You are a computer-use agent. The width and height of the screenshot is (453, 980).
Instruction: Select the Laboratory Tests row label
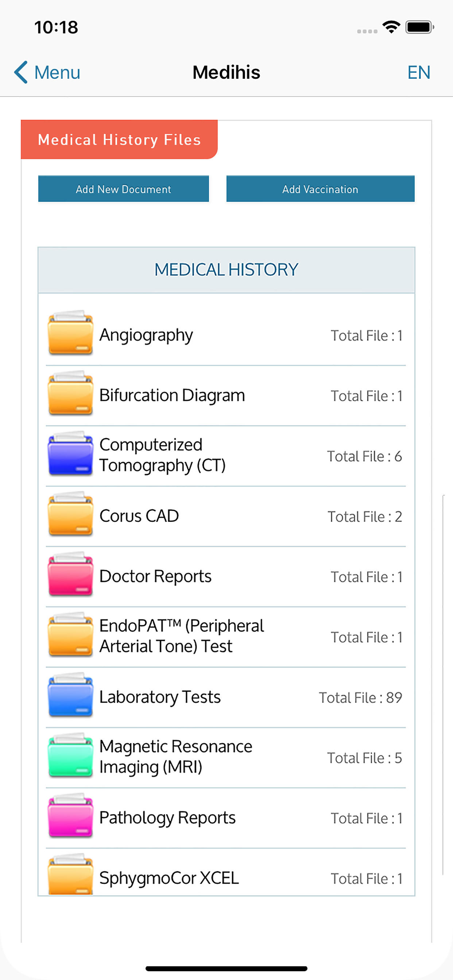(x=160, y=697)
